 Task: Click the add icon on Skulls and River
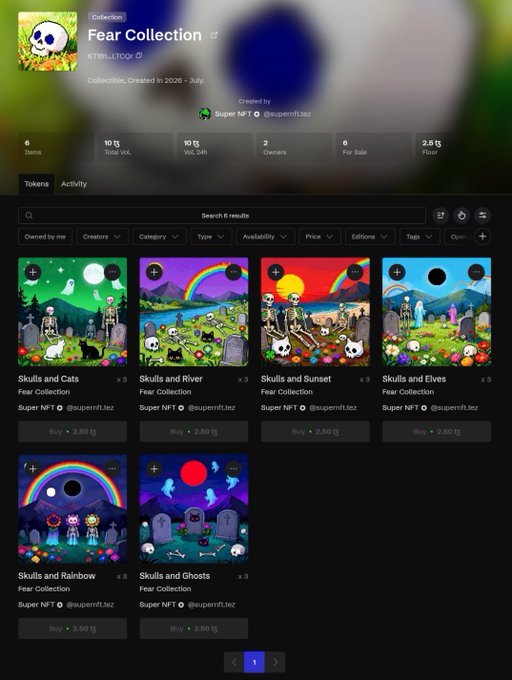(x=154, y=272)
